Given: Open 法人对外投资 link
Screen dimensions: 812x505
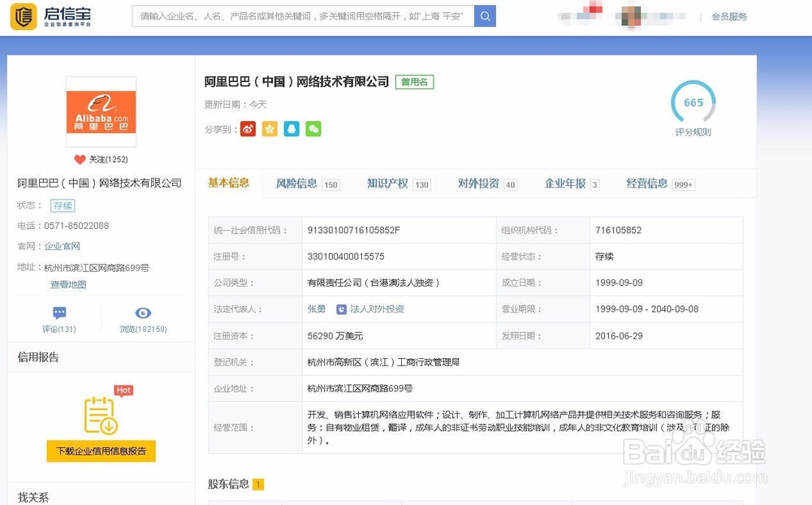Looking at the screenshot, I should click(377, 309).
